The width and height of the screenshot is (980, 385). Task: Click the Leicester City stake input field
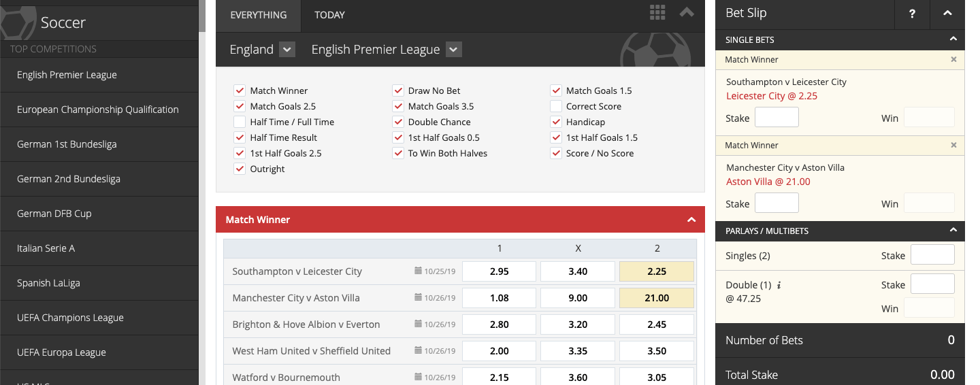point(777,118)
